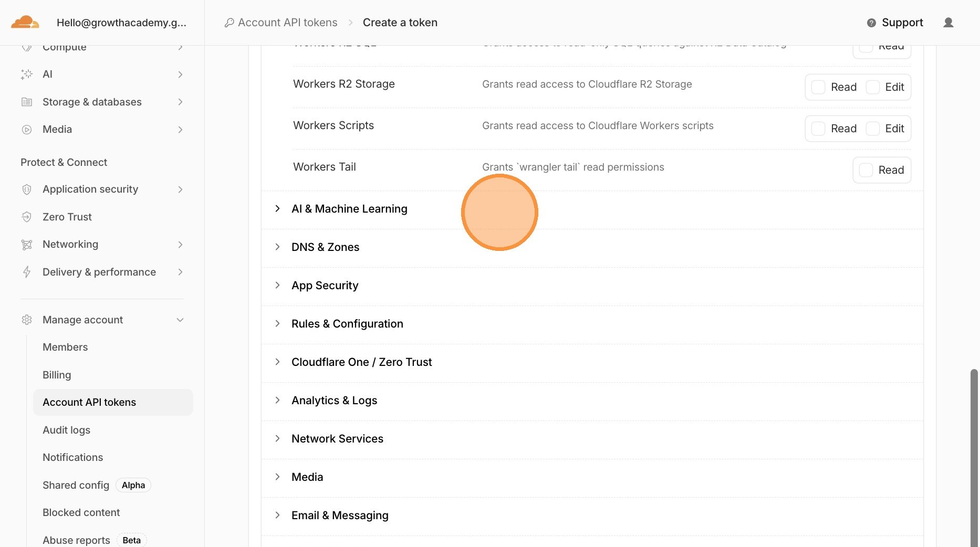Click the page vertical scrollbar thumb
This screenshot has width=980, height=547.
click(x=974, y=457)
